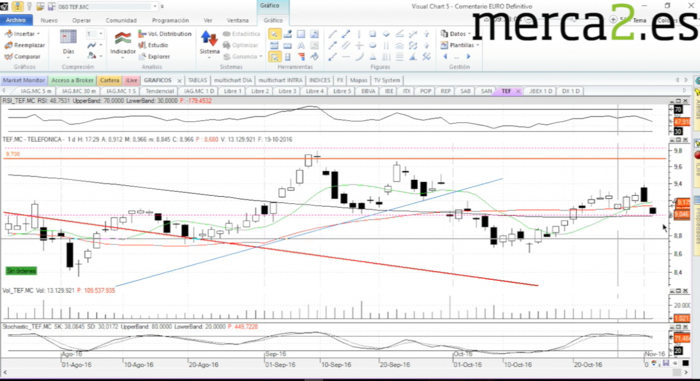The width and height of the screenshot is (700, 381).
Task: Toggle the Sin órdenes green indicator
Action: click(x=21, y=271)
